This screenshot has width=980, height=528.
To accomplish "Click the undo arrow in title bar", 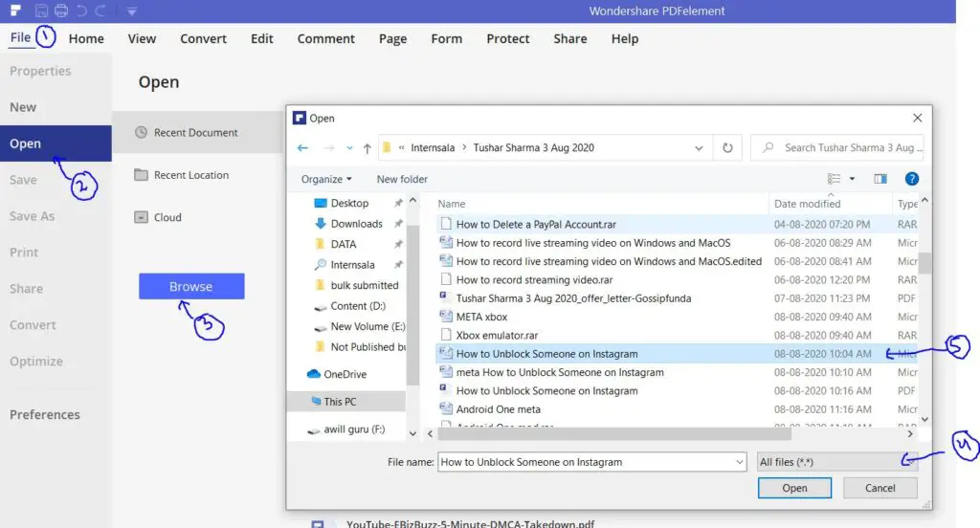I will [81, 11].
